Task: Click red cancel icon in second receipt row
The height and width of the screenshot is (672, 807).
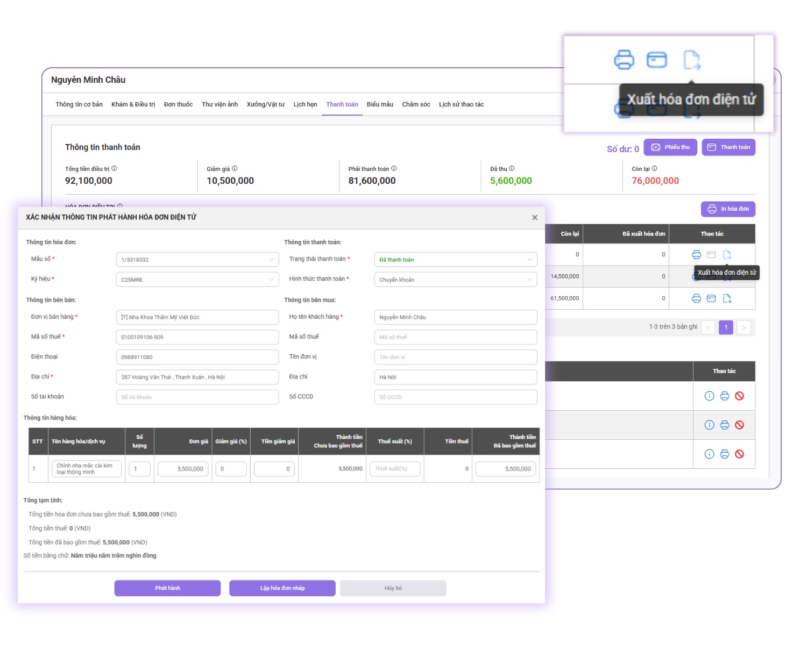Action: 740,425
